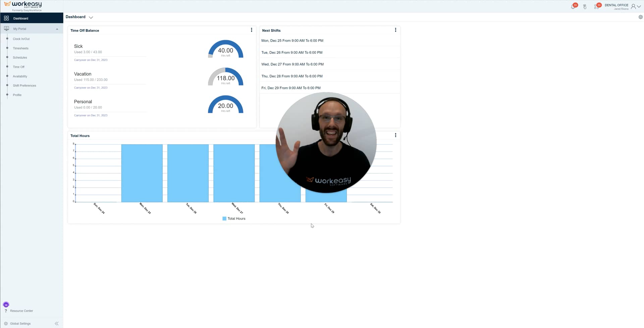This screenshot has height=328, width=644.
Task: Open the notifications bell icon
Action: (x=573, y=6)
